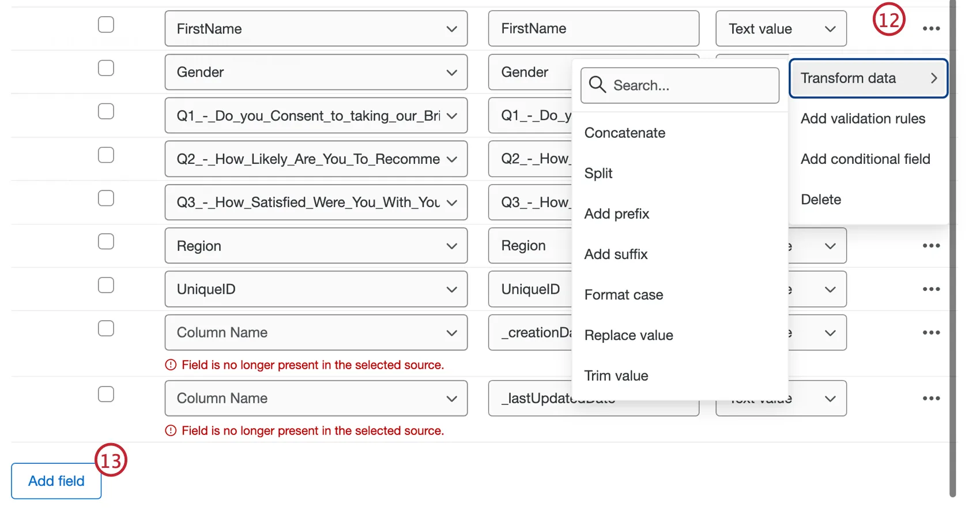Select the Gender row checkbox

point(106,68)
